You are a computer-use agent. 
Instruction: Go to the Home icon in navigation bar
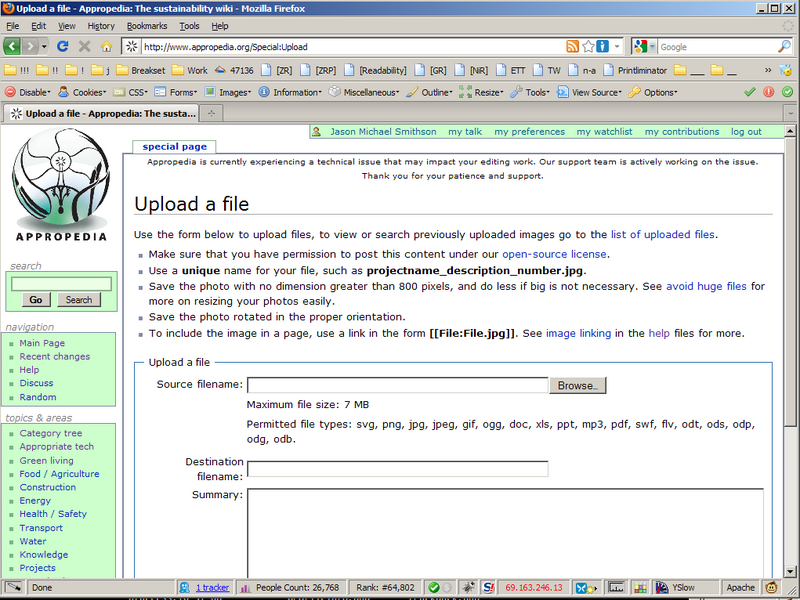coord(106,46)
